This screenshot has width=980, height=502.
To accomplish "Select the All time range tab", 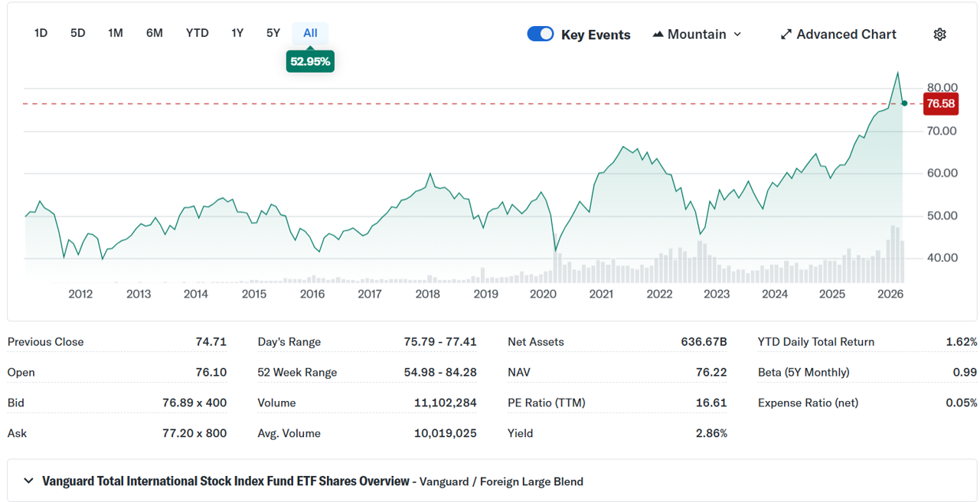I will pyautogui.click(x=310, y=33).
